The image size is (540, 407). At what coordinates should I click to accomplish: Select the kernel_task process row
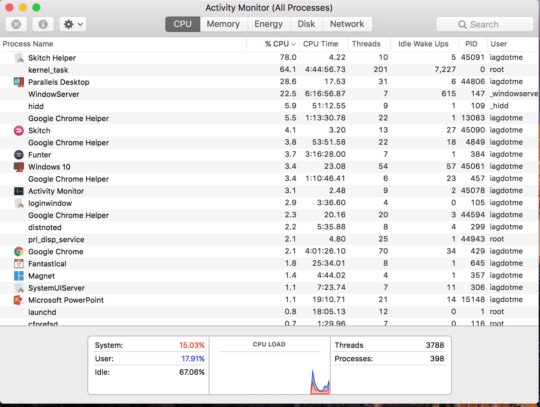pos(269,70)
